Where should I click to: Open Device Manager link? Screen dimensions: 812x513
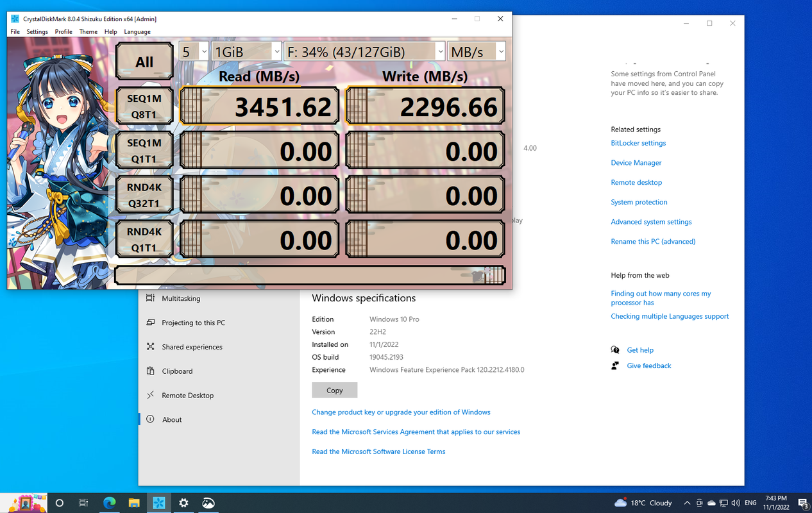pos(636,163)
